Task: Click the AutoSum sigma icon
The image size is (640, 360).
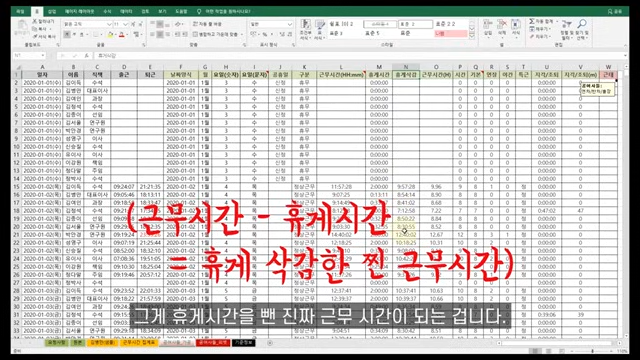Action: coord(532,21)
